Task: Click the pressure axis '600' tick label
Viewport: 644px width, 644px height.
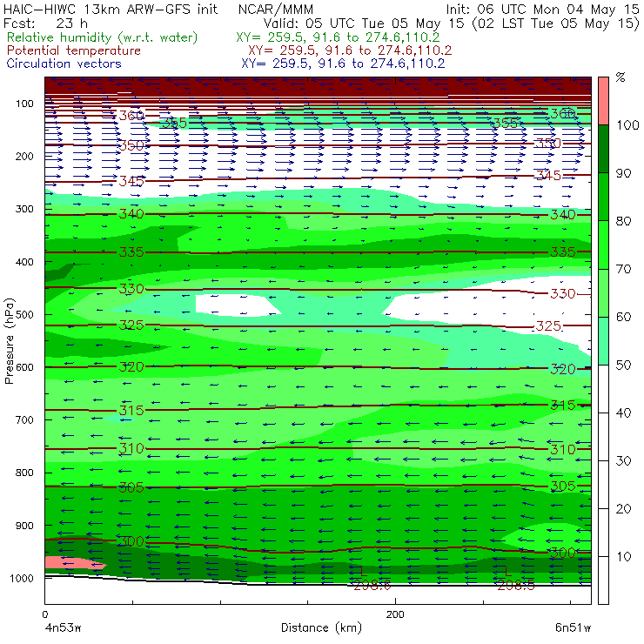Action: (24, 366)
